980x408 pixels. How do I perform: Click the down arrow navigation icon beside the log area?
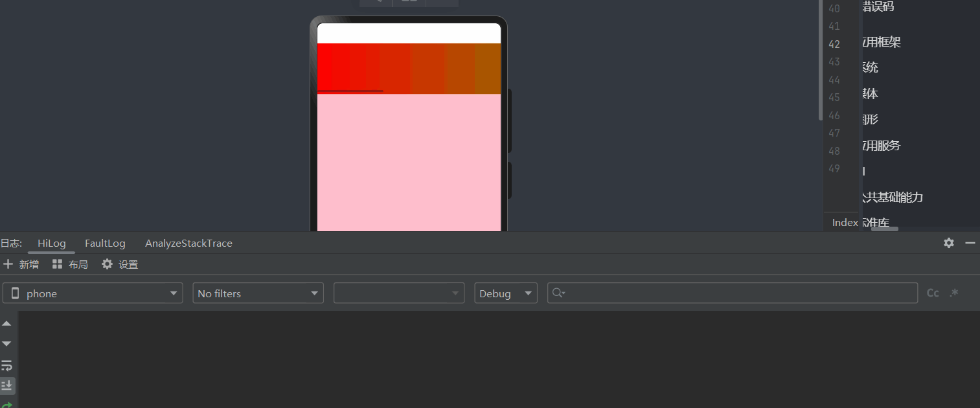click(7, 343)
